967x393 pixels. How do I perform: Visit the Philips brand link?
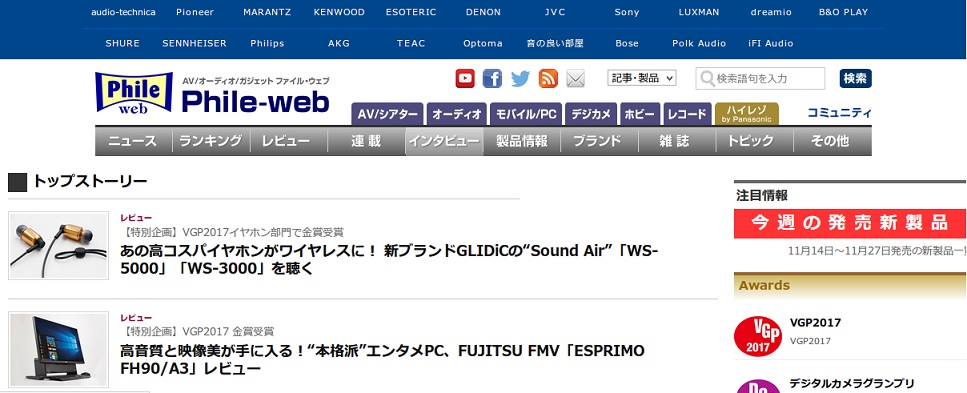coord(267,43)
